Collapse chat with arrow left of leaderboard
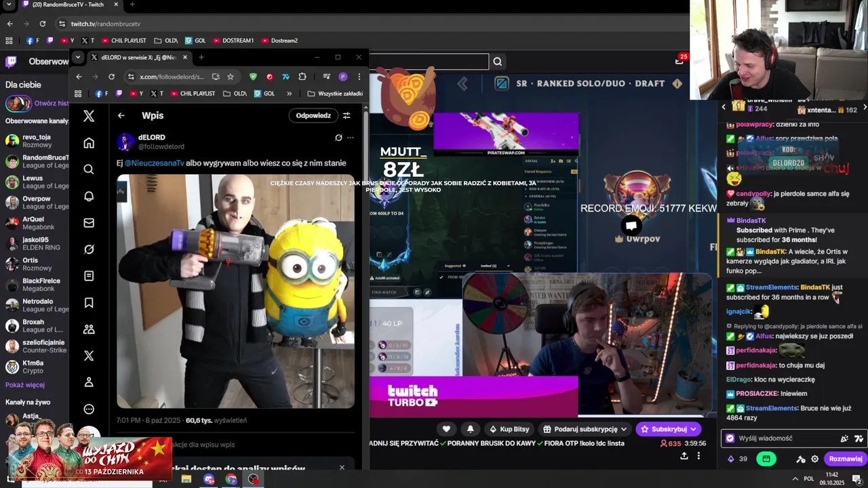Screen dimensions: 868x488 (x=723, y=107)
